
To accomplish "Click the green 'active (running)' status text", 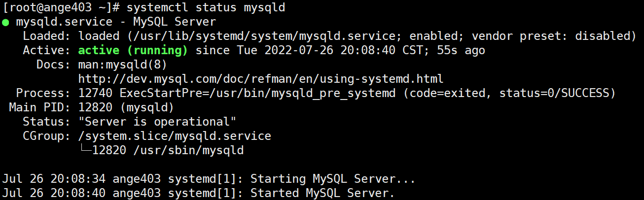I will pyautogui.click(x=133, y=50).
